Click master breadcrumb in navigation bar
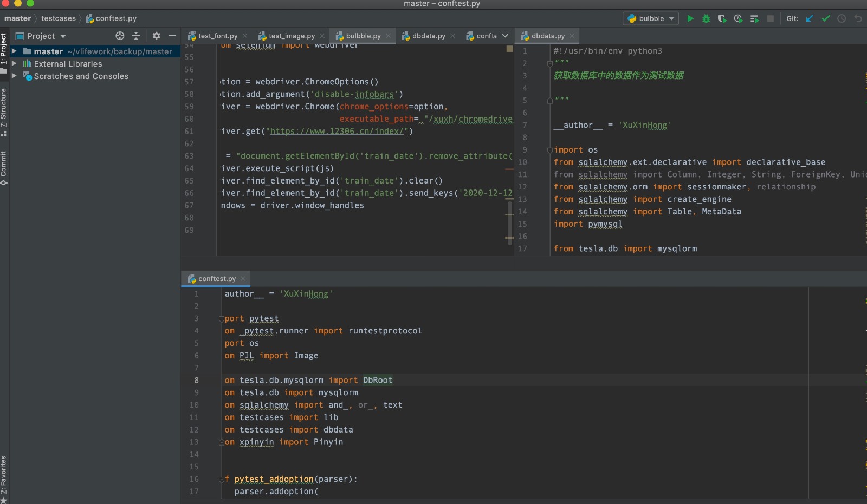This screenshot has height=504, width=867. 17,18
